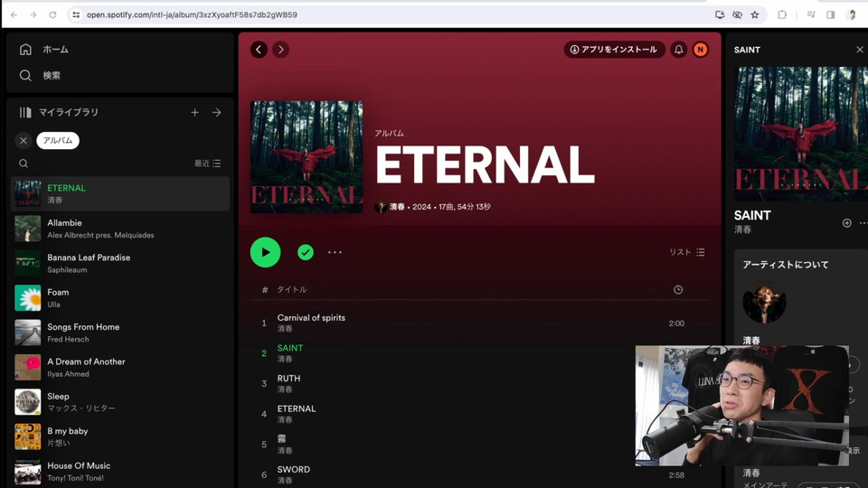Click アーティストについて heading
The image size is (868, 488).
(x=786, y=265)
